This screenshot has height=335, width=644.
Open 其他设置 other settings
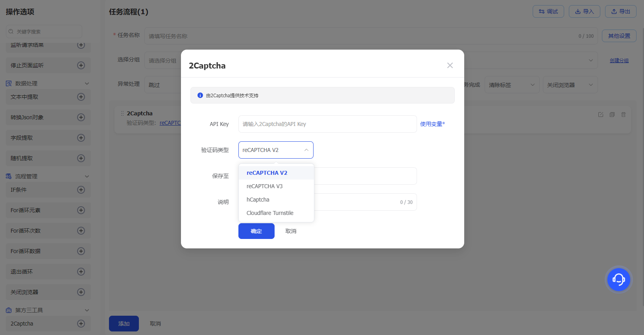click(619, 36)
